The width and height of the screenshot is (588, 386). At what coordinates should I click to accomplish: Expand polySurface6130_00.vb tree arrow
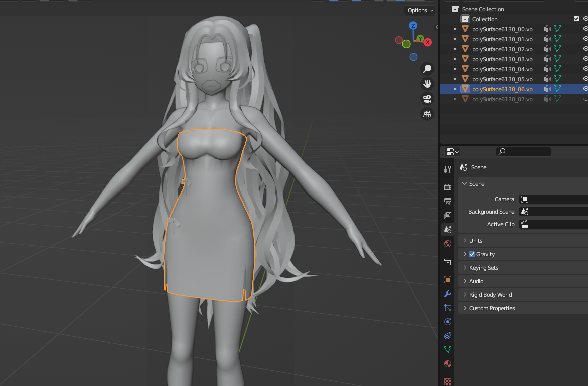coord(455,29)
